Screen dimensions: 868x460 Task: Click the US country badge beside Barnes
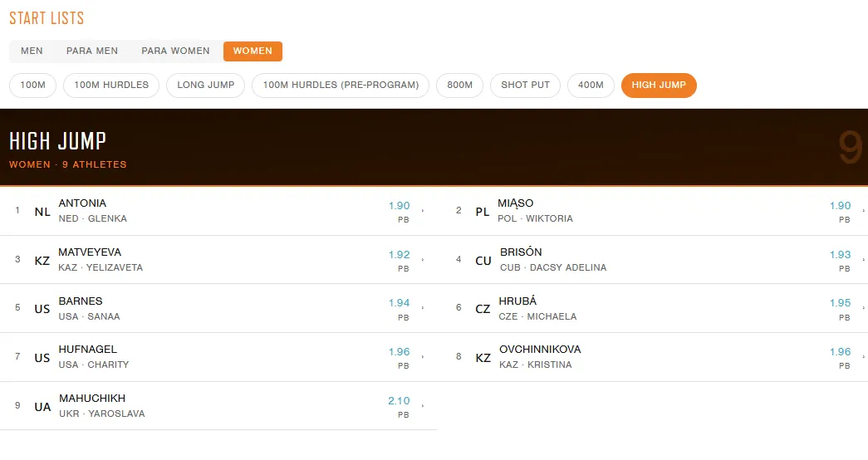tap(42, 310)
